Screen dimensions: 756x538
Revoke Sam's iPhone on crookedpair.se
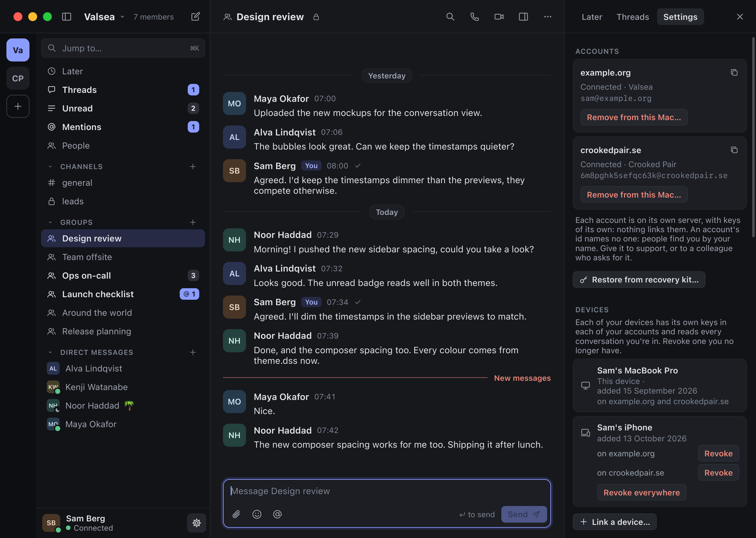718,473
